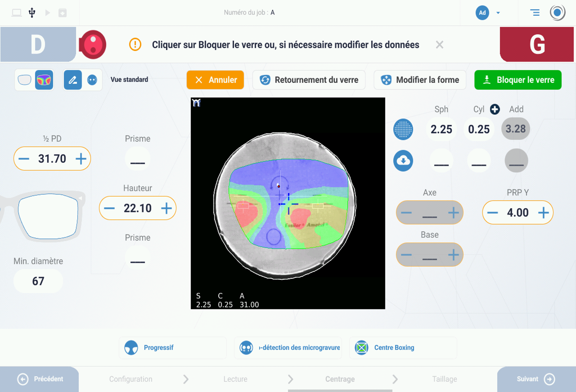This screenshot has width=576, height=392.
Task: Click the play arrow icon in the top bar
Action: tap(48, 13)
